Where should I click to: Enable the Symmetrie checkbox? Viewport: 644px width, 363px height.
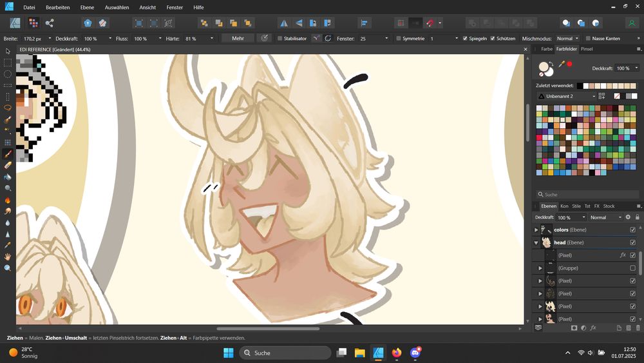pos(399,38)
